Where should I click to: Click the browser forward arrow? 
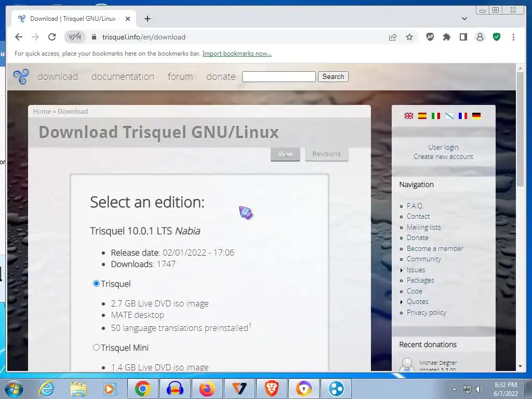(35, 37)
